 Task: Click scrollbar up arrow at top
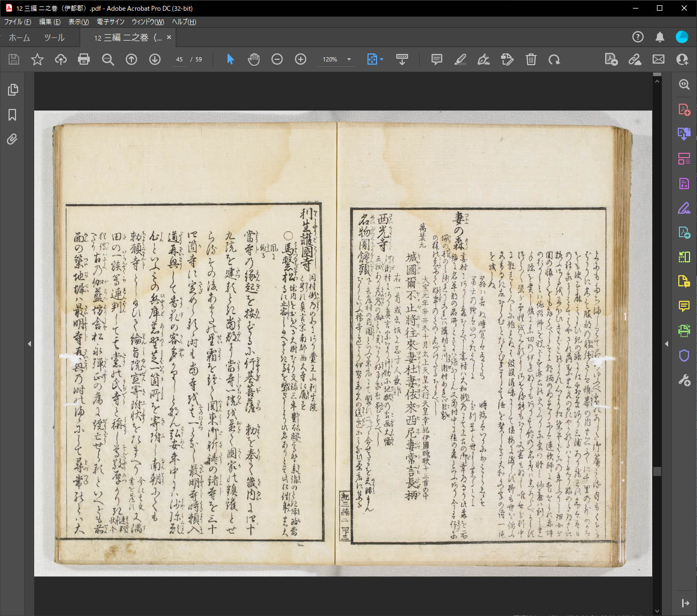(x=657, y=81)
